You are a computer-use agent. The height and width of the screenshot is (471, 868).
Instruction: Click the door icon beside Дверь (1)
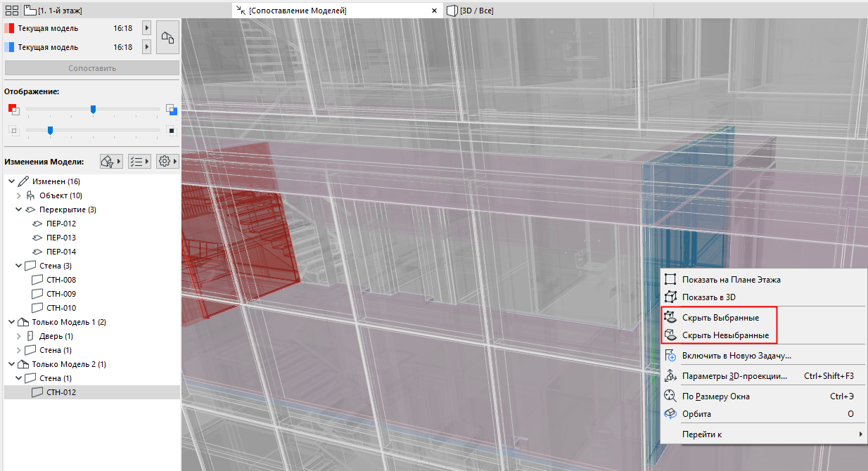point(30,336)
